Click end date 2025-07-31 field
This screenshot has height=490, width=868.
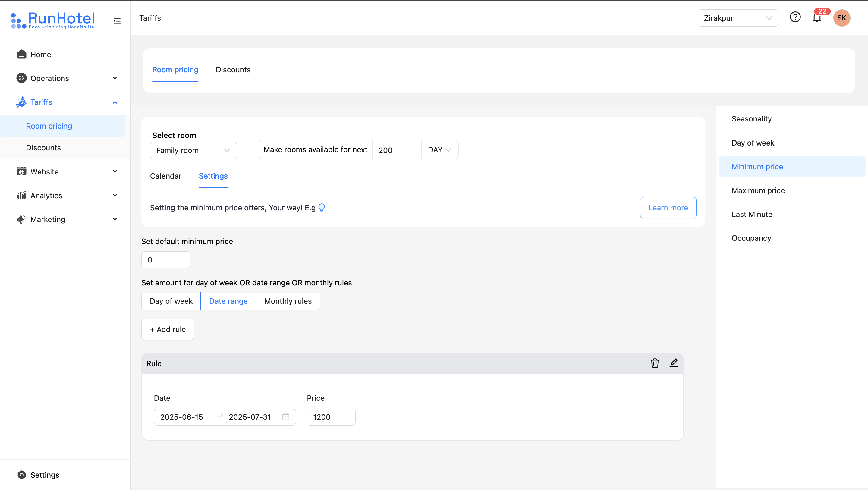[250, 417]
